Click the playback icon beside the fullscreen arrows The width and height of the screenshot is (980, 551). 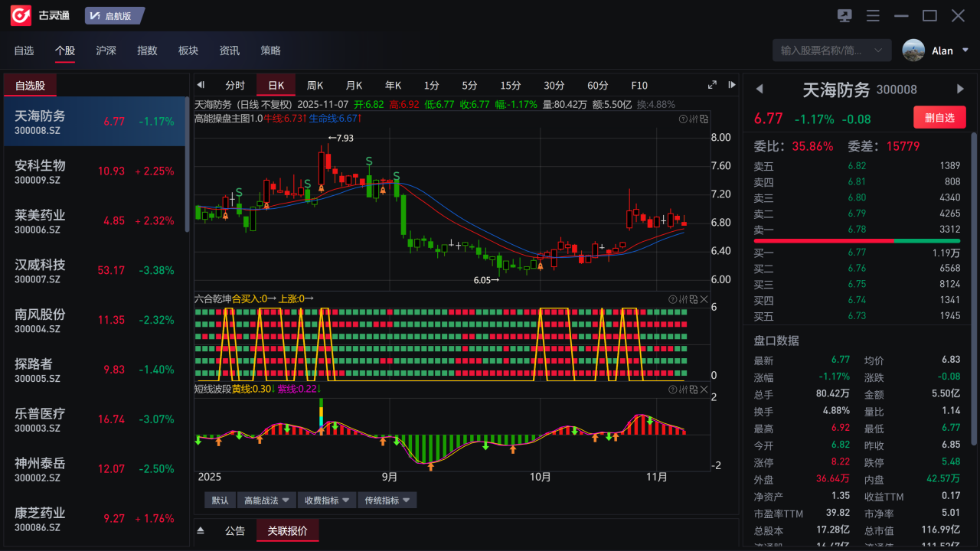(731, 85)
